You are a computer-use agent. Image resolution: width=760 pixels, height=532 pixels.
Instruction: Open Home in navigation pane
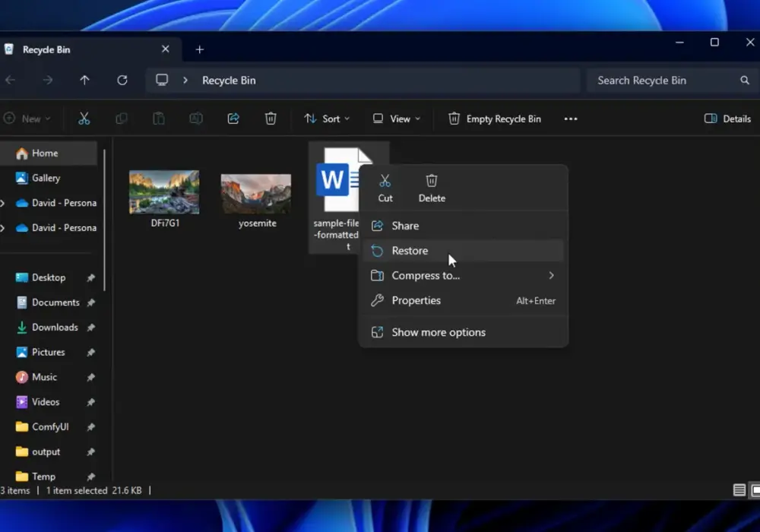tap(49, 153)
